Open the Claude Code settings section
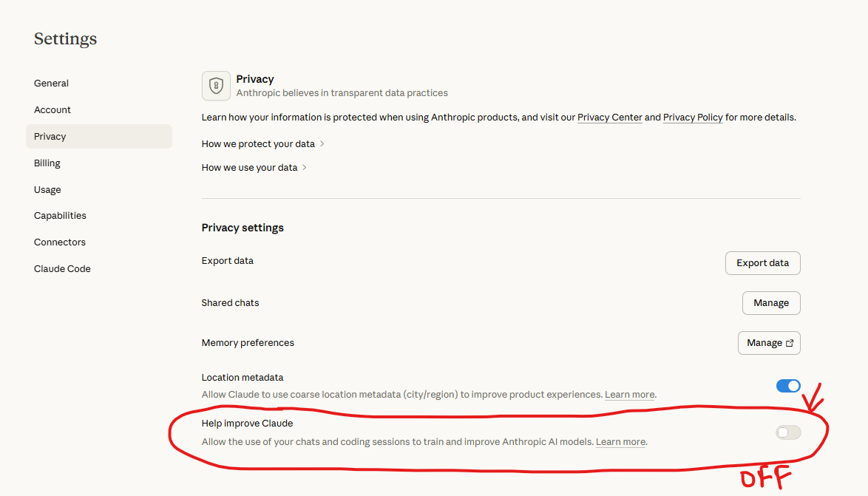 pos(62,268)
